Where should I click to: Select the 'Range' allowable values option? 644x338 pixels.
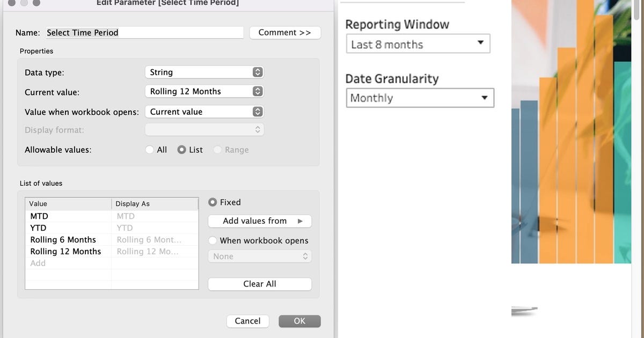(217, 150)
